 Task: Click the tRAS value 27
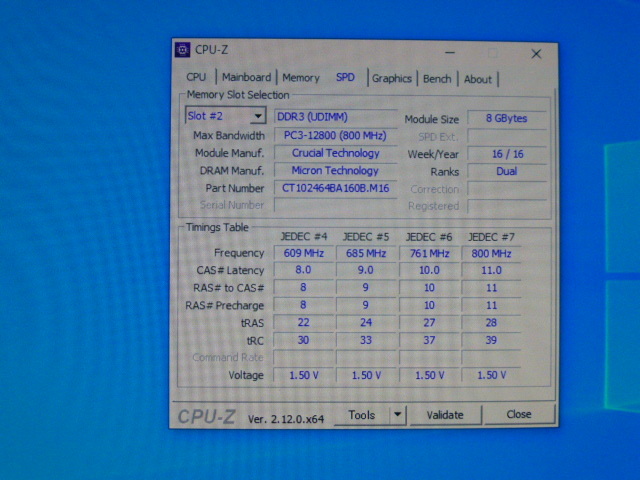429,323
